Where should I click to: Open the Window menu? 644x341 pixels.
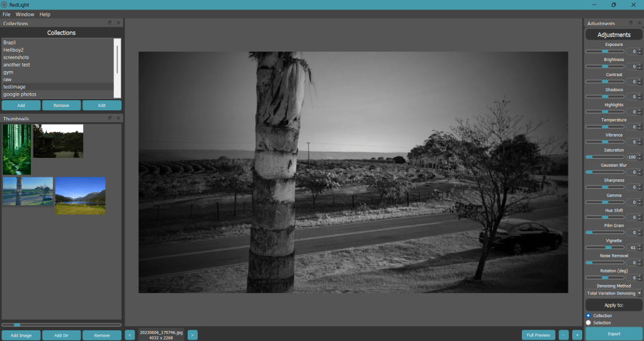click(x=25, y=14)
